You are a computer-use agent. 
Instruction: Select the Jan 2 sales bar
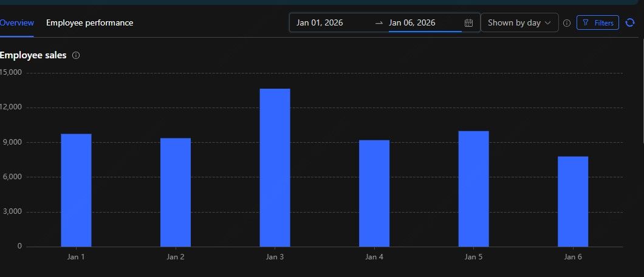(176, 192)
